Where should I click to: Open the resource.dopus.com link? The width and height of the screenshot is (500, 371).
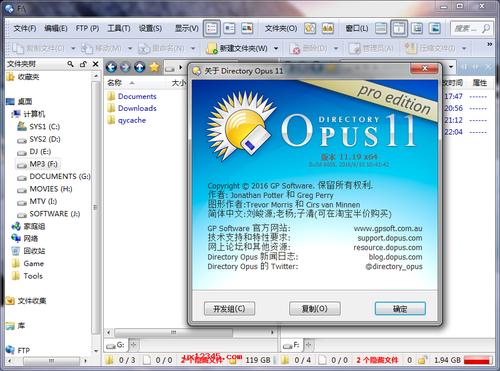coord(388,248)
